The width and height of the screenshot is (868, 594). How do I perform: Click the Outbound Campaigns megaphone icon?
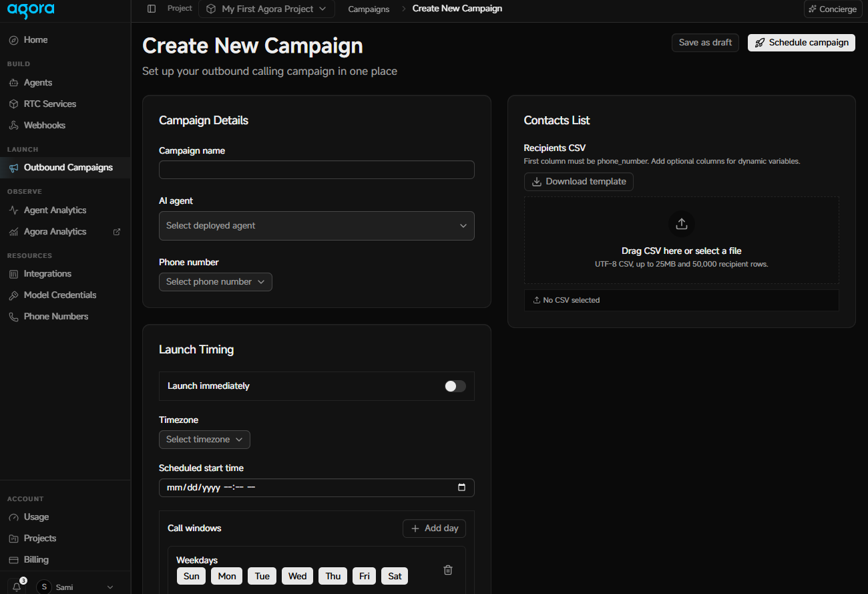[x=13, y=168]
